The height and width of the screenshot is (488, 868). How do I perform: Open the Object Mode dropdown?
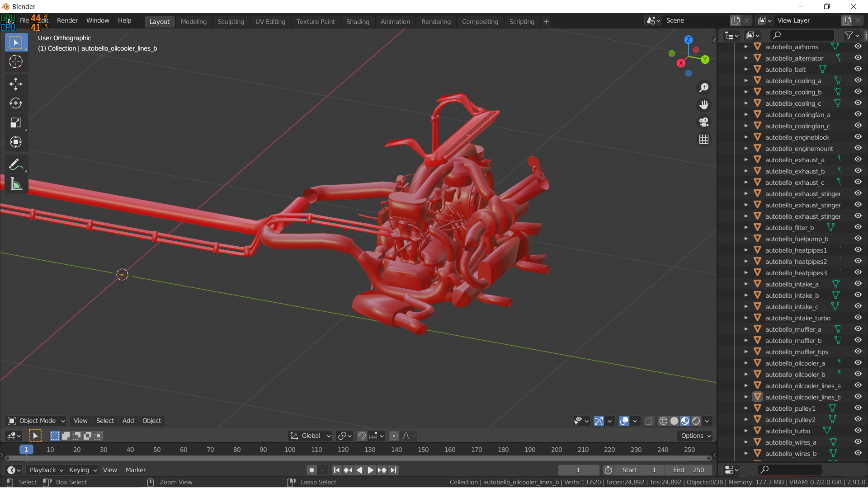[x=37, y=421]
